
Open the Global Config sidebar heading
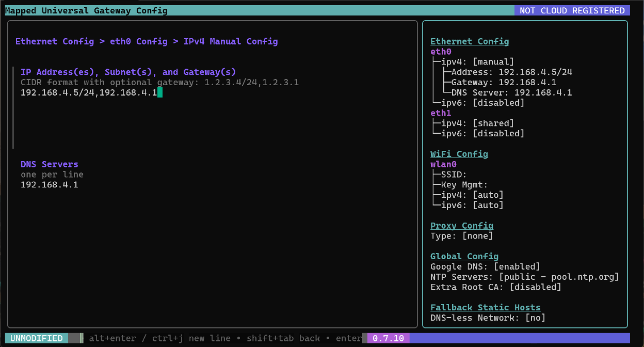[464, 256]
